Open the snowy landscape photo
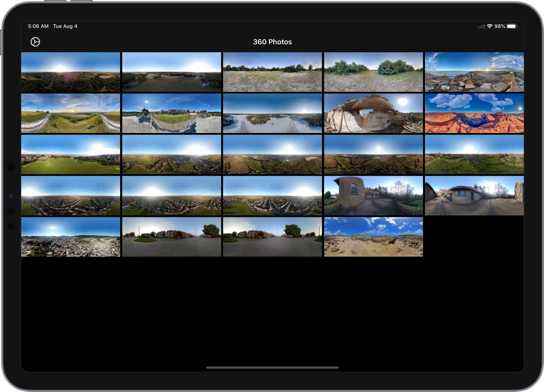Image resolution: width=544 pixels, height=392 pixels. point(272,113)
